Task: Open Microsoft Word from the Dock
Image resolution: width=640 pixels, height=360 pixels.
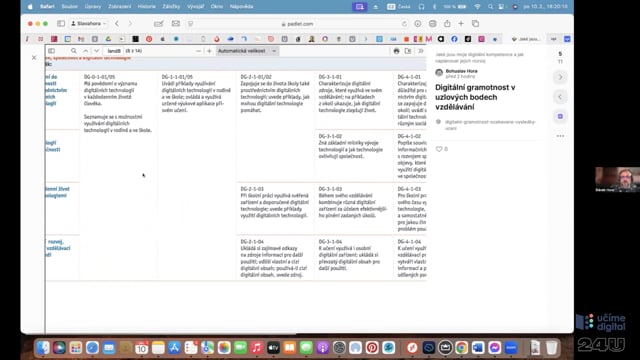Action: coord(478,348)
